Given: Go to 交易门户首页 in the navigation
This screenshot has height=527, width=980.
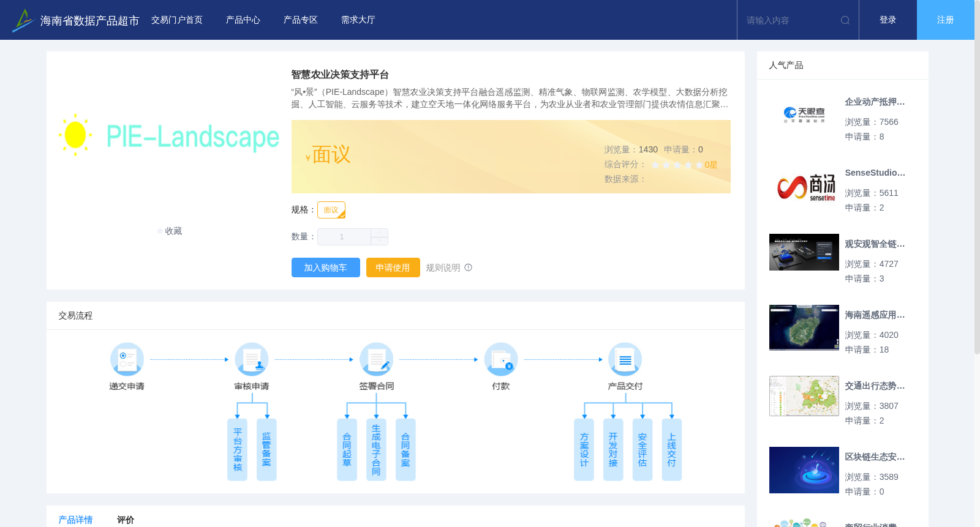Looking at the screenshot, I should tap(177, 20).
